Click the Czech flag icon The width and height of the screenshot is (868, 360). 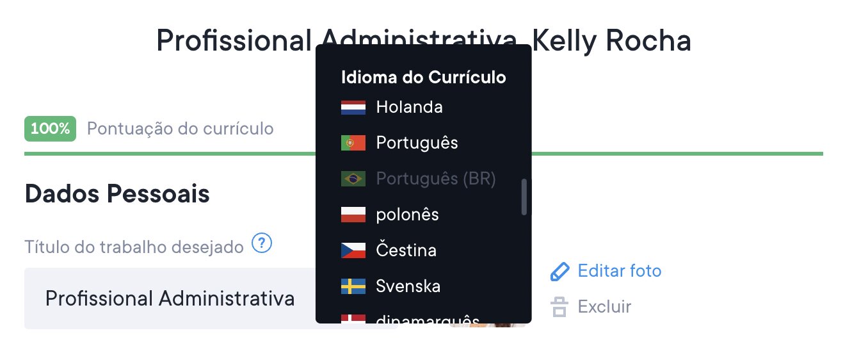[x=353, y=250]
